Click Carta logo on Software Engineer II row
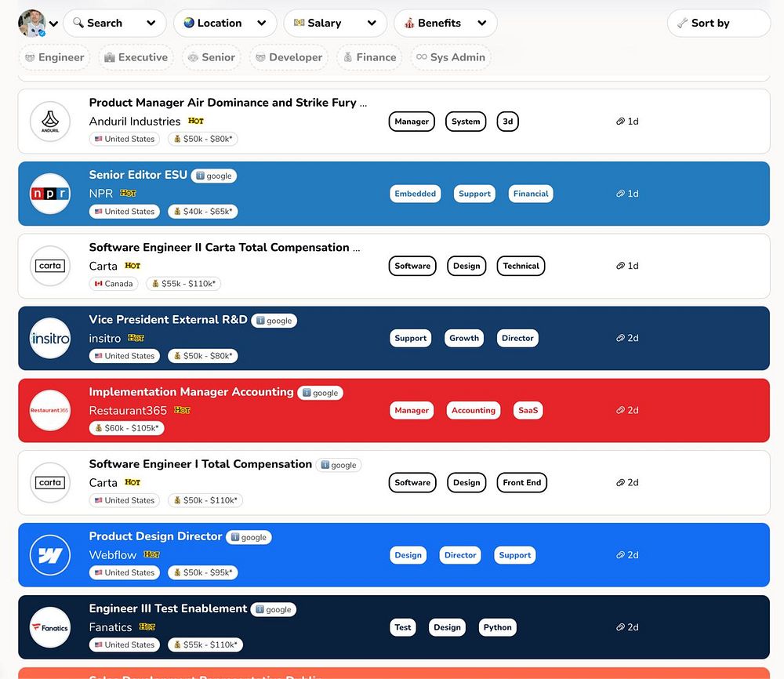The width and height of the screenshot is (784, 679). click(x=50, y=266)
